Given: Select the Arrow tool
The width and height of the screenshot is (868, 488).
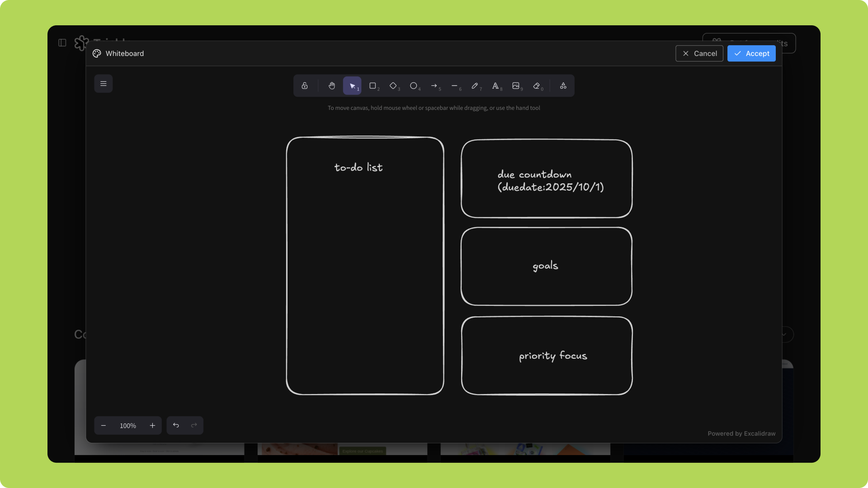Looking at the screenshot, I should point(434,86).
